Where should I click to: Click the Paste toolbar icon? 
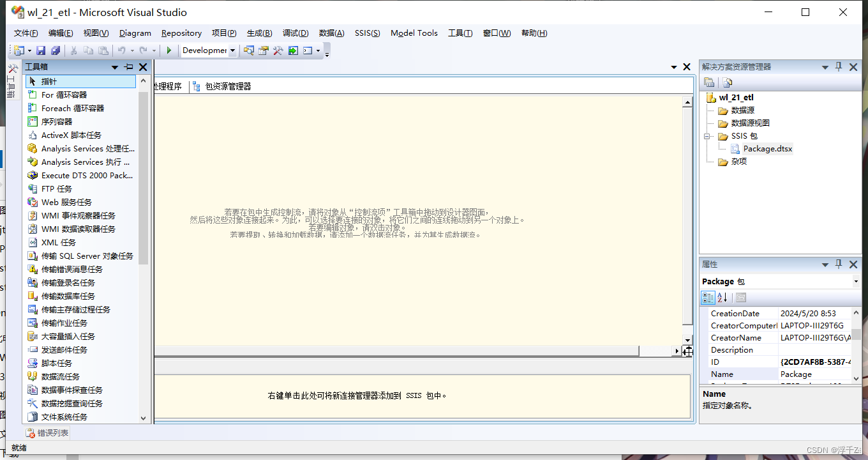pyautogui.click(x=103, y=50)
